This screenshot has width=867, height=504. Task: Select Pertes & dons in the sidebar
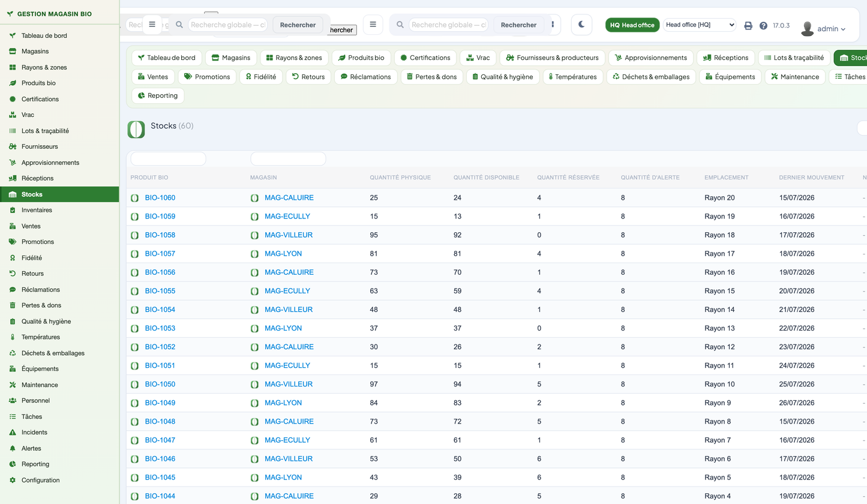point(59,305)
